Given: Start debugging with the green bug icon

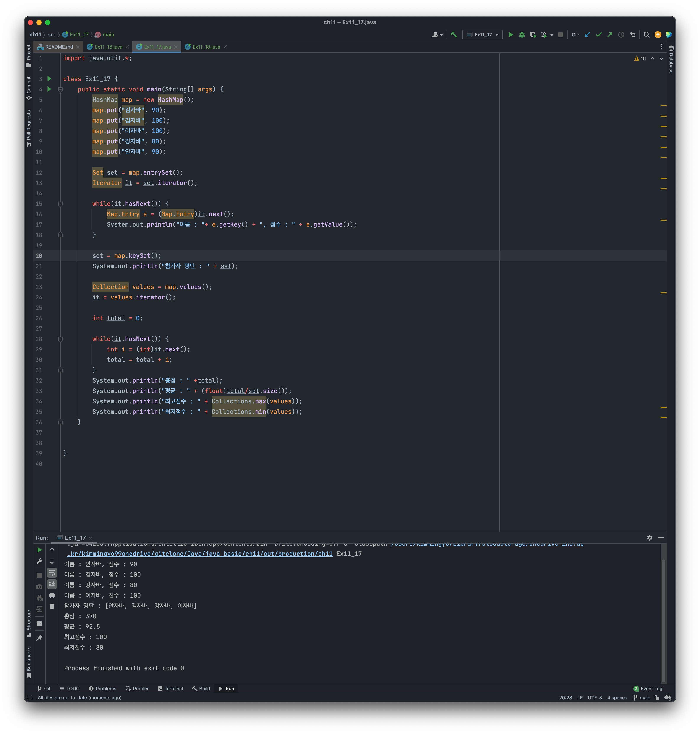Looking at the screenshot, I should tap(522, 35).
